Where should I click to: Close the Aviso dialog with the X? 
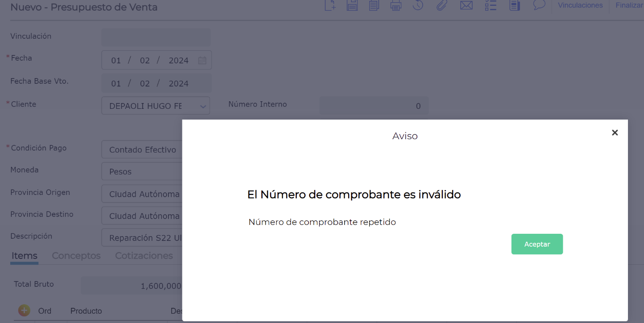click(x=615, y=133)
